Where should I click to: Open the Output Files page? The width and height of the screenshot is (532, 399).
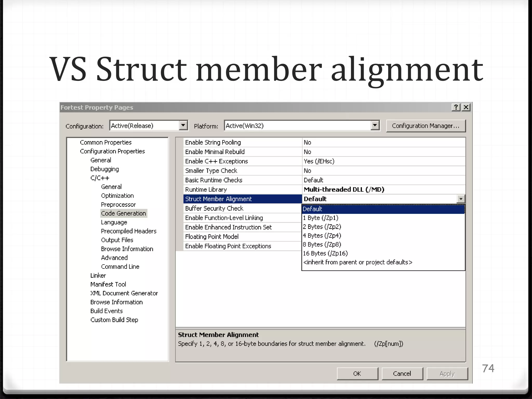coord(117,240)
